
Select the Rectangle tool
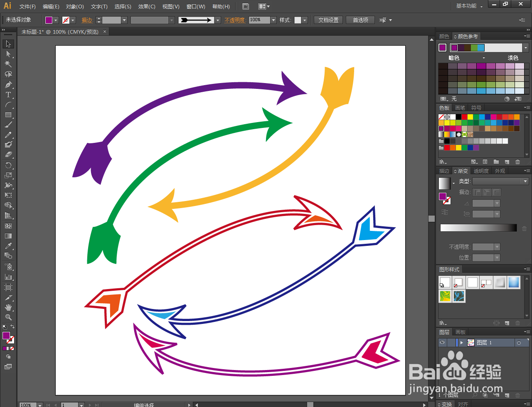point(8,115)
